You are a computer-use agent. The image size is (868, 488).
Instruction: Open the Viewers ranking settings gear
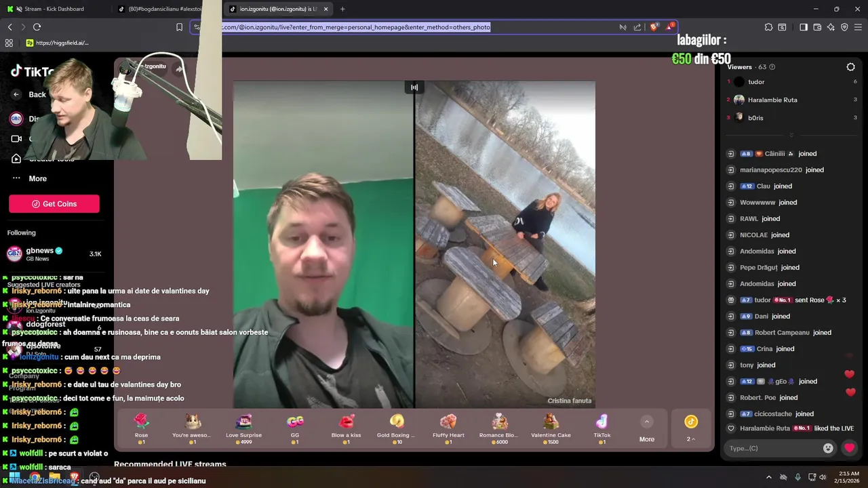click(x=851, y=67)
